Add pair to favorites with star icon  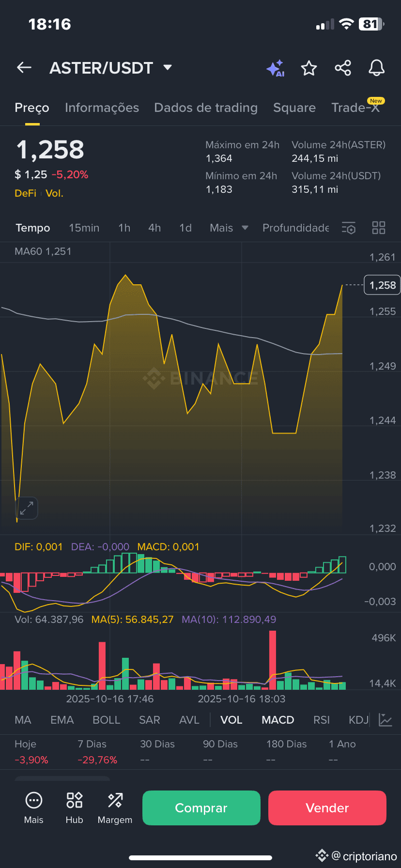click(x=309, y=68)
